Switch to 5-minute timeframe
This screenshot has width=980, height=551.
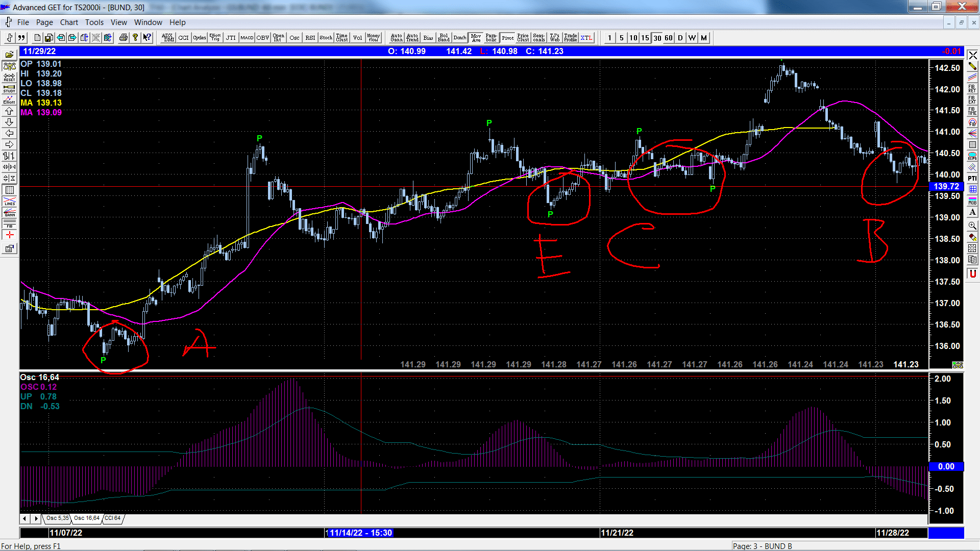622,38
